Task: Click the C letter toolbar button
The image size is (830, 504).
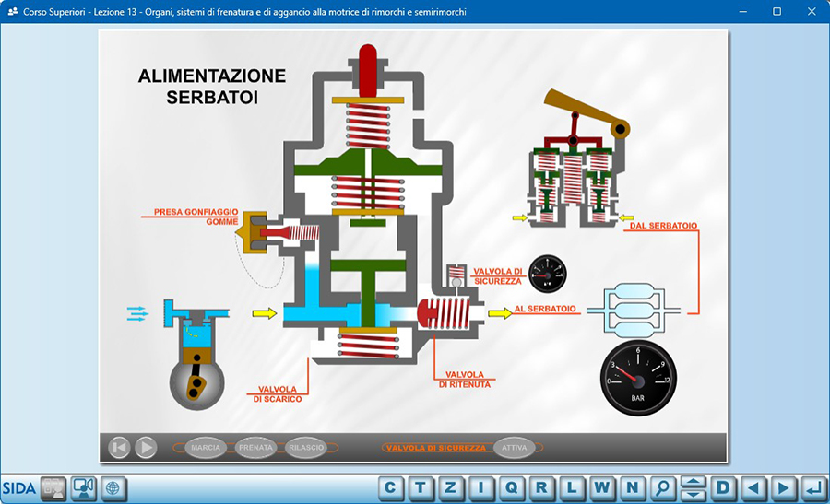Action: coord(392,487)
